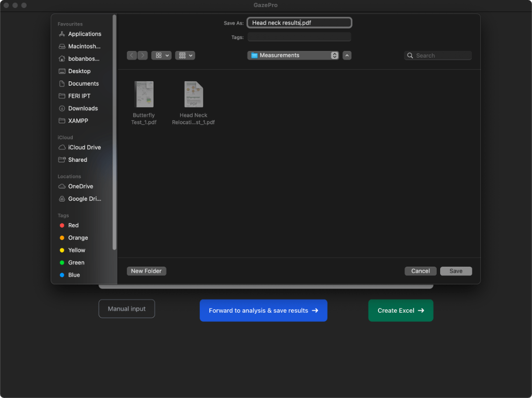The height and width of the screenshot is (398, 532).
Task: Cancel the save dialog
Action: [421, 271]
